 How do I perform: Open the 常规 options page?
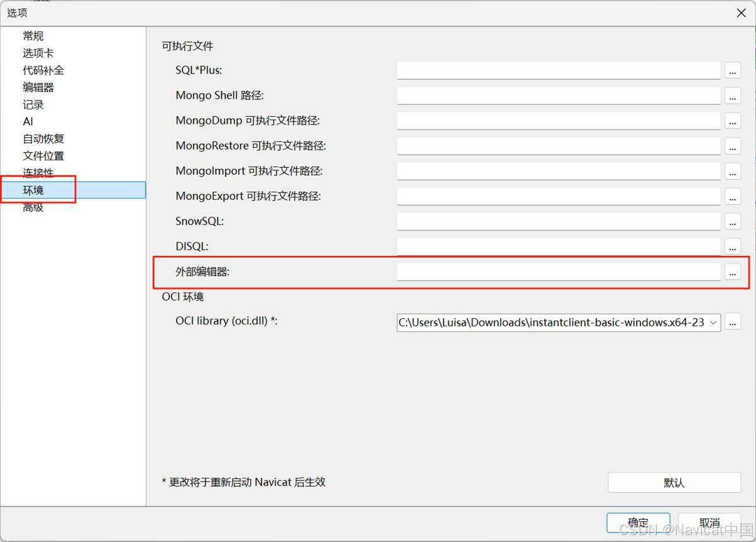point(33,36)
